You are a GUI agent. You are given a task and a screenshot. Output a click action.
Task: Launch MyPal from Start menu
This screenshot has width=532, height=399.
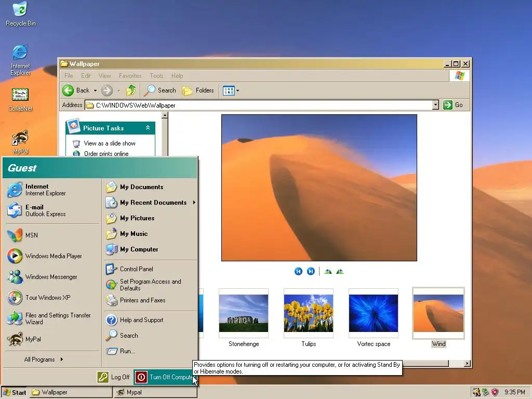point(52,339)
